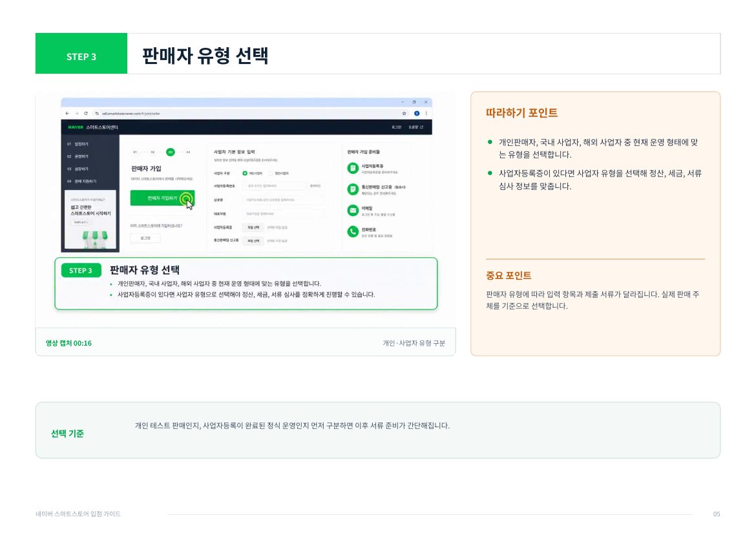Reload the page with the refresh icon

86,113
